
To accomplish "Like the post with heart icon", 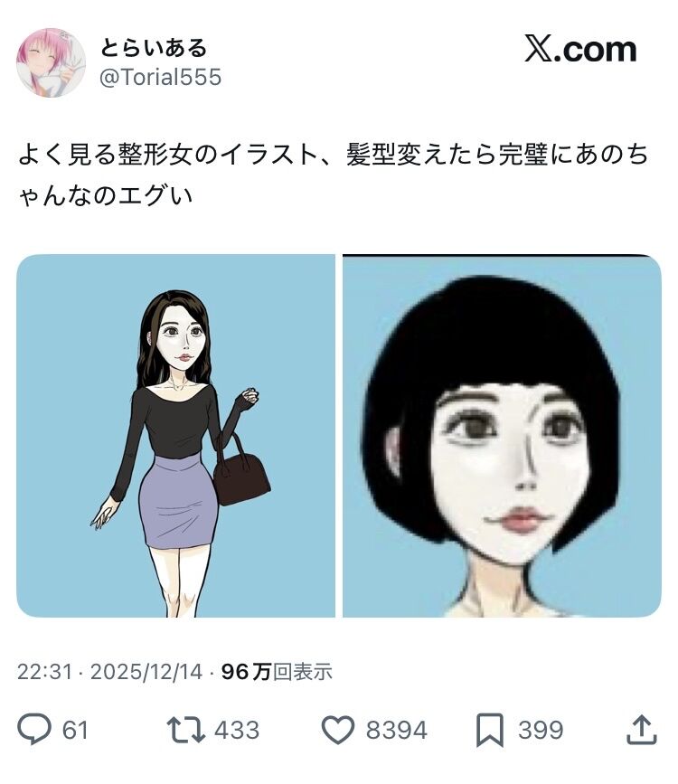I will click(x=337, y=730).
